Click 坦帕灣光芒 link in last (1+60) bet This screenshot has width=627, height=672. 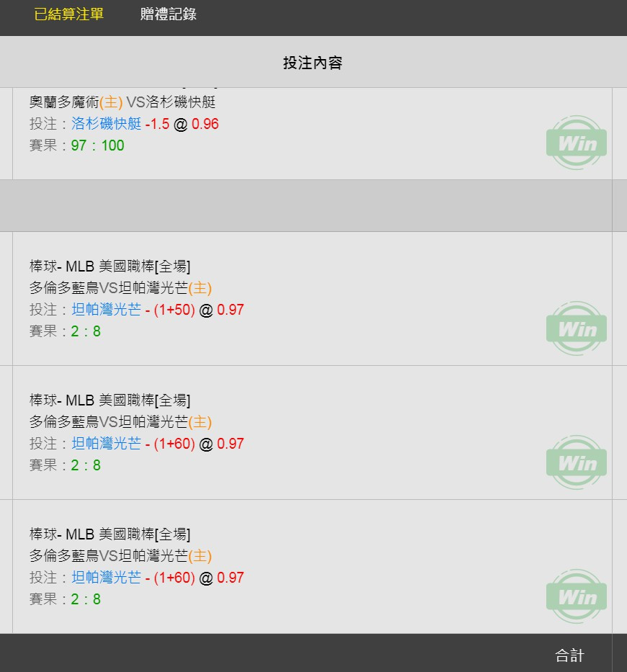coord(107,577)
